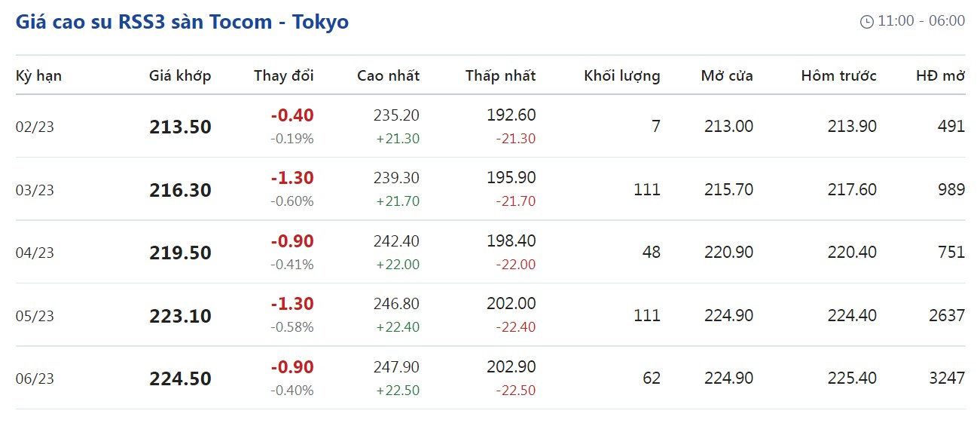
Task: Open the 'Giá cao su RSS3 sàn Tocom - Tokyo' title
Action: coord(182,22)
